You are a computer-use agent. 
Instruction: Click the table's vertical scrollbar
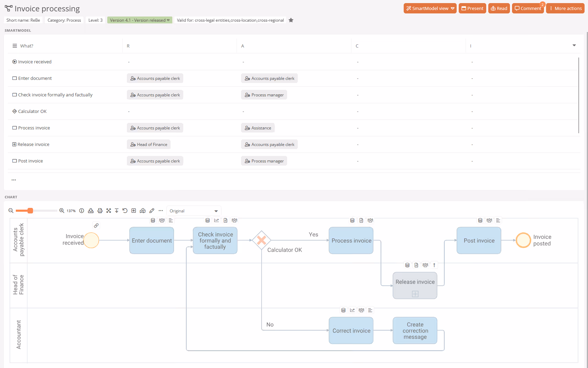coord(579,95)
